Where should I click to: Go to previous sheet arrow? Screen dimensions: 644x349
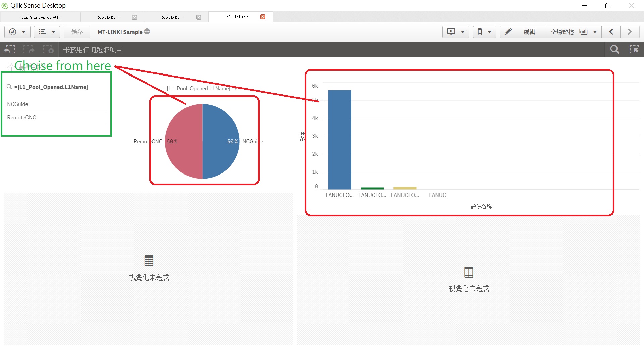click(x=611, y=32)
